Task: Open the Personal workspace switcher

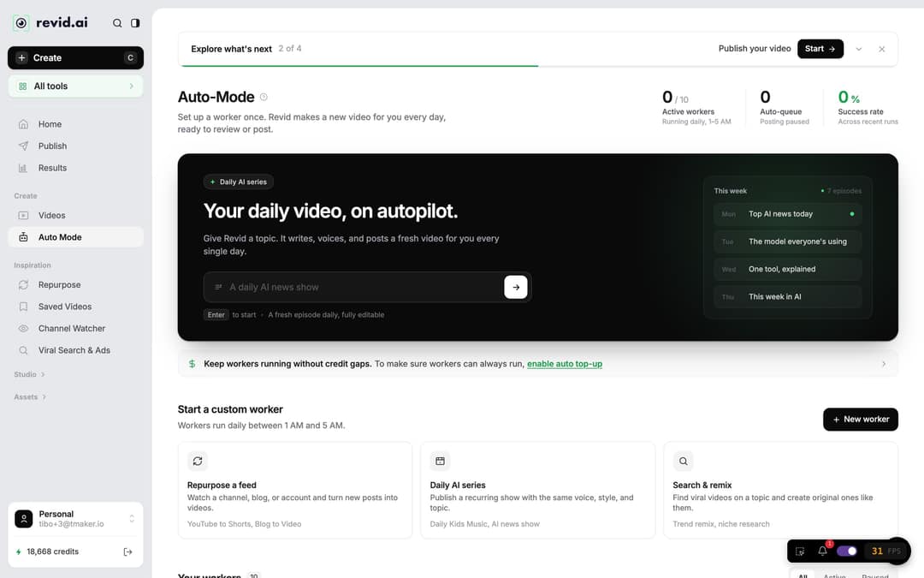Action: 75,519
